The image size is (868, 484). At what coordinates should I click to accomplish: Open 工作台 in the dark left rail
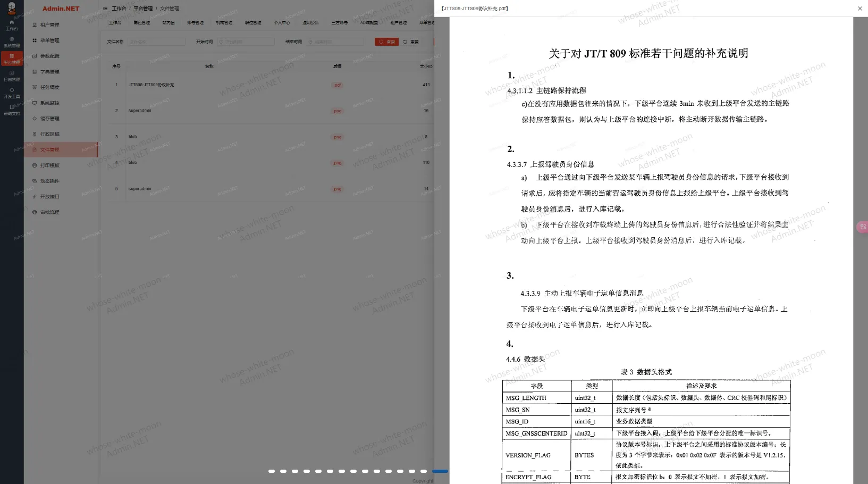[12, 25]
